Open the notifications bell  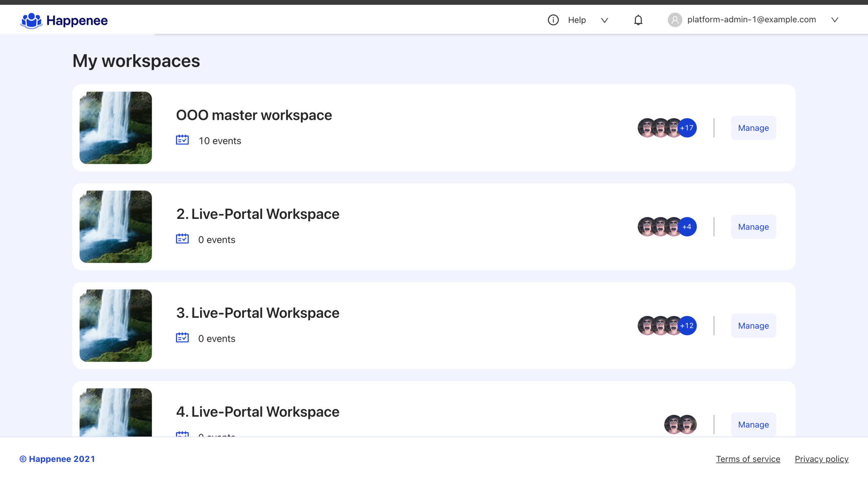pyautogui.click(x=638, y=20)
